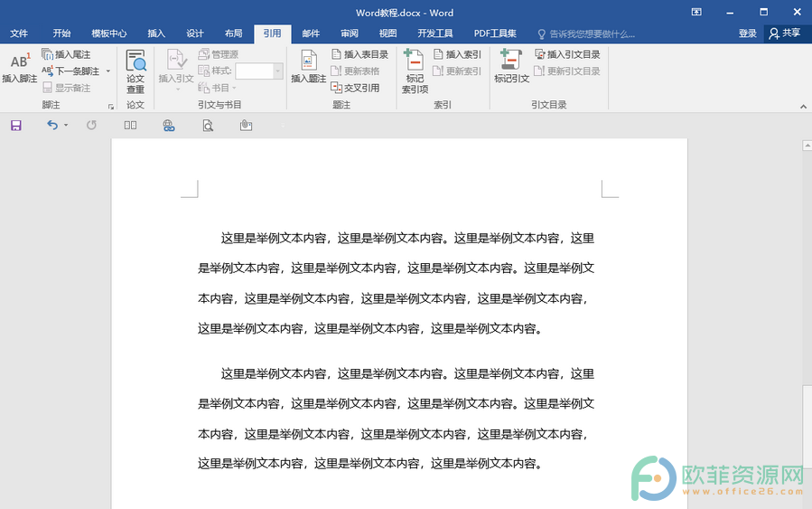The height and width of the screenshot is (509, 812).
Task: Open print preview magnifier icon
Action: tap(208, 126)
